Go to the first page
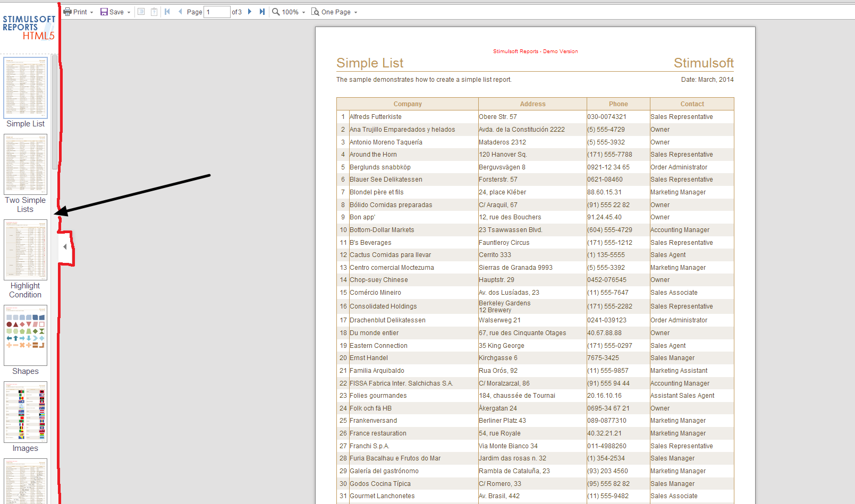 [167, 12]
